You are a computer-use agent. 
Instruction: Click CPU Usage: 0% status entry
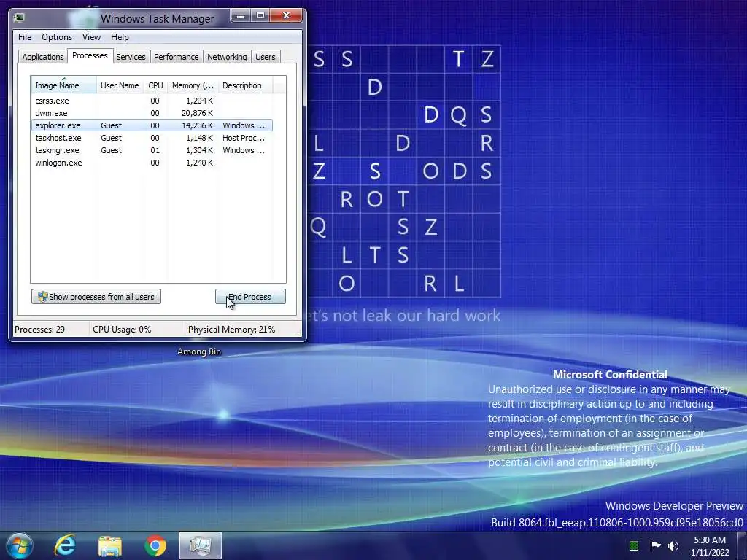click(x=122, y=330)
